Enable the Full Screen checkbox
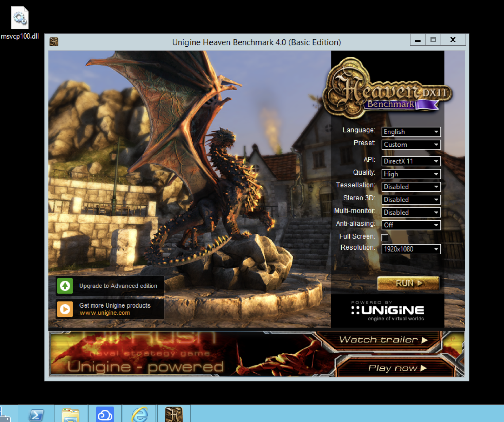Image resolution: width=504 pixels, height=422 pixels. [x=385, y=237]
